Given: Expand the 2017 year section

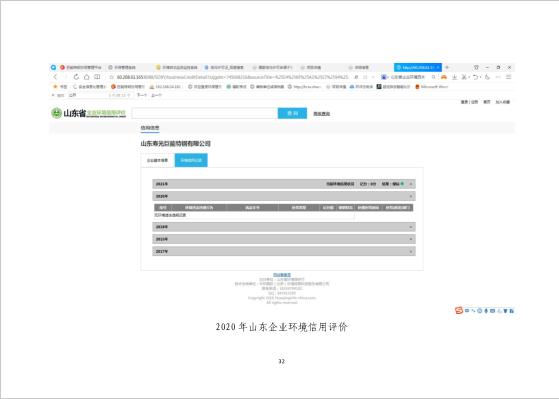Looking at the screenshot, I should click(x=284, y=251).
